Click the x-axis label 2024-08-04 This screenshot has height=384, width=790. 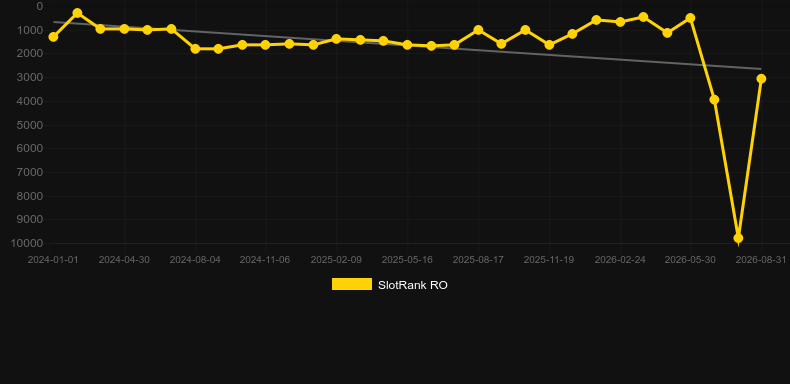coord(195,260)
